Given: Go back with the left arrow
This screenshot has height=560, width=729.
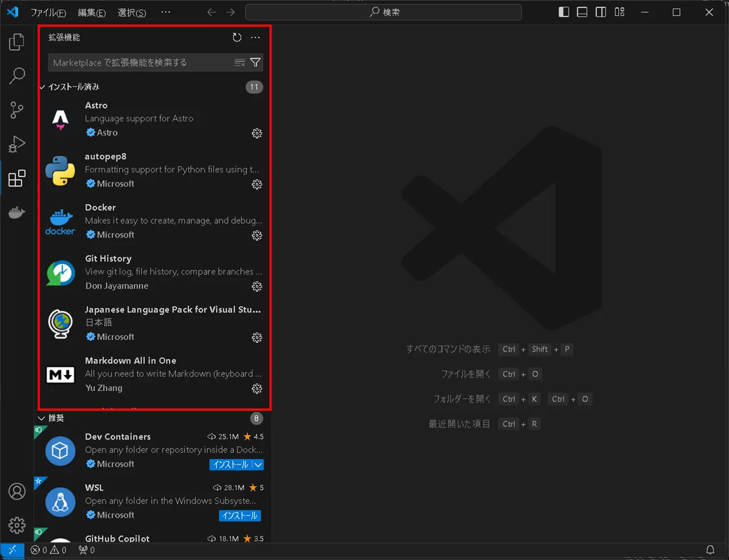Looking at the screenshot, I should [211, 12].
